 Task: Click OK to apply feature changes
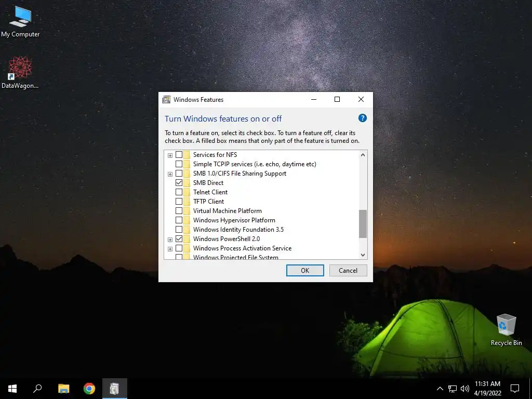[305, 270]
